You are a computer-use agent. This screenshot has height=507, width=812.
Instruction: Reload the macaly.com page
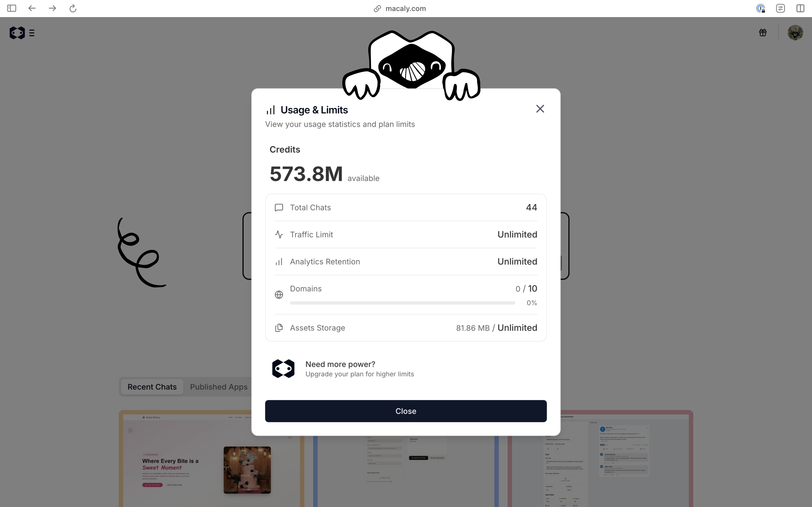72,8
